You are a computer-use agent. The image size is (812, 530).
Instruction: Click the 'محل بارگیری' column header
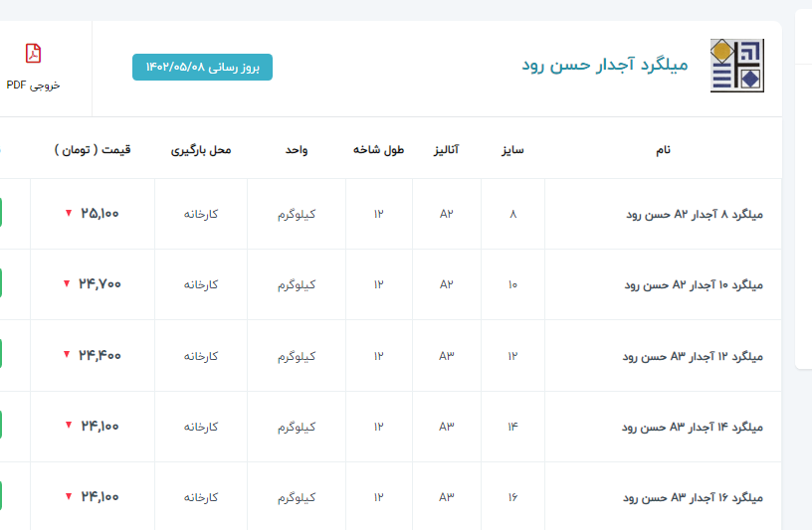[200, 150]
